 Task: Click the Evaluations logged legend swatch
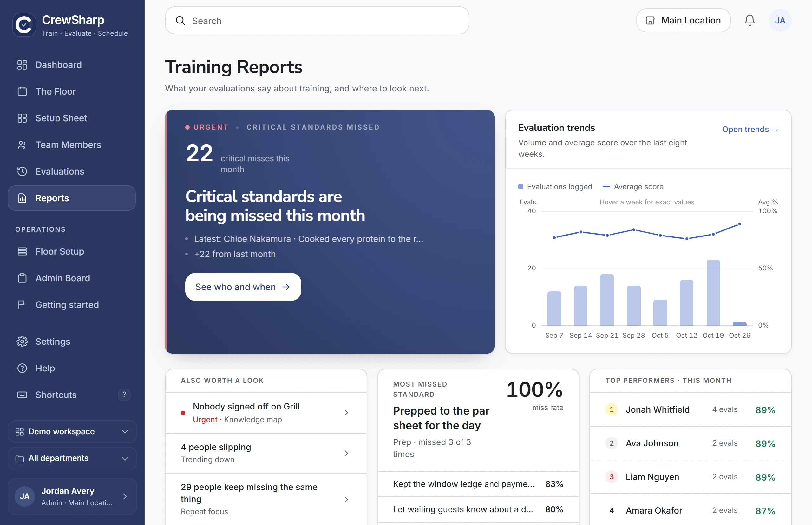pos(521,186)
